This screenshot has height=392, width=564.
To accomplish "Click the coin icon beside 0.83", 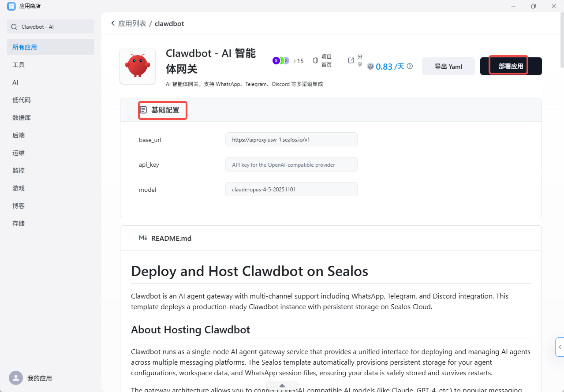I will coord(370,66).
